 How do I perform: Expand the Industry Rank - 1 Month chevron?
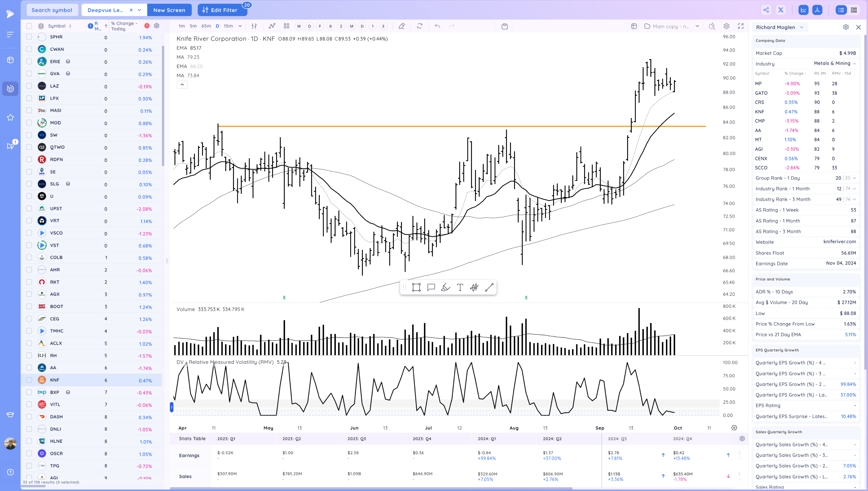854,189
